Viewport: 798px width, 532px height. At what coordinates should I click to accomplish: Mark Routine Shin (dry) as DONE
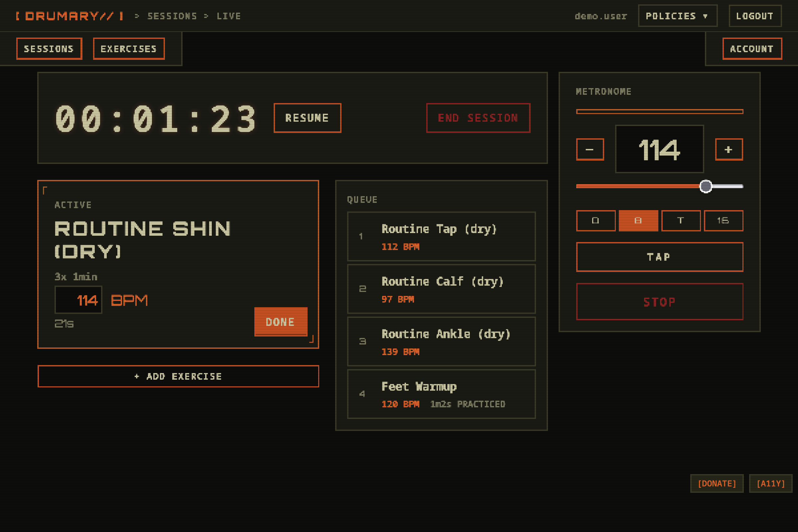[x=281, y=322]
